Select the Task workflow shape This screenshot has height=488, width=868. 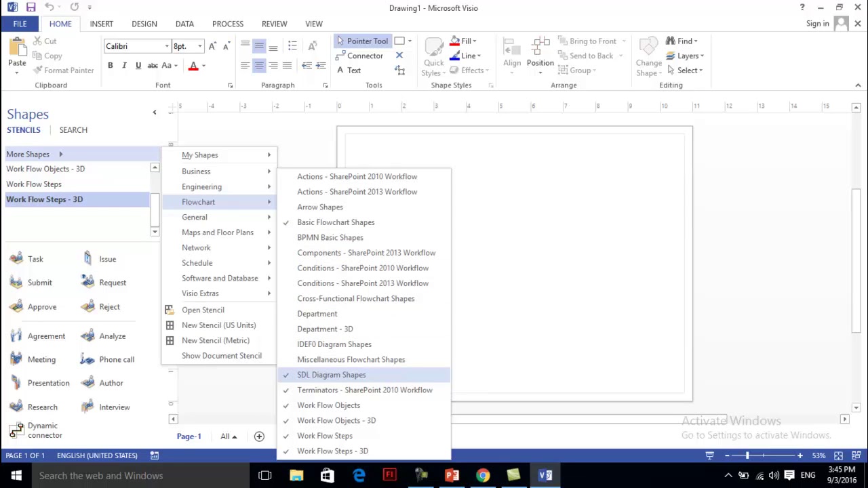(27, 259)
